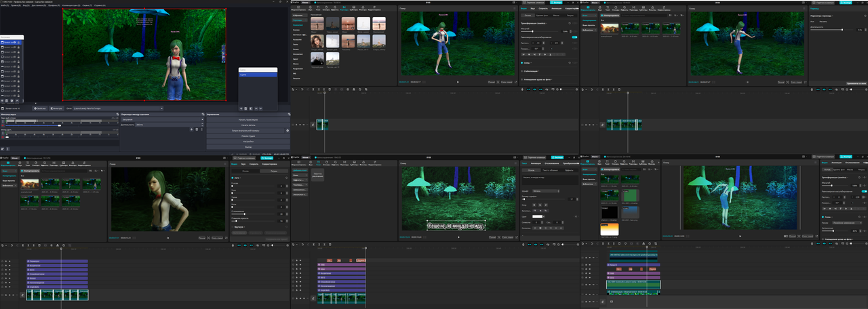Viewport: 868px width, 309px height.
Task: Toggle lock icon of selected source in OBS Sources
Action: [x=18, y=42]
